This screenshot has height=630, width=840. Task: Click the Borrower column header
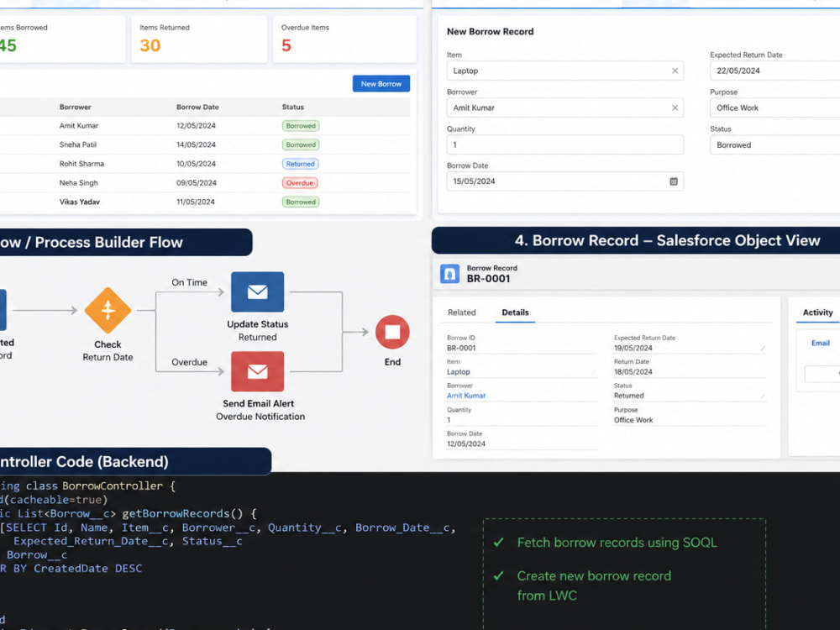point(75,108)
